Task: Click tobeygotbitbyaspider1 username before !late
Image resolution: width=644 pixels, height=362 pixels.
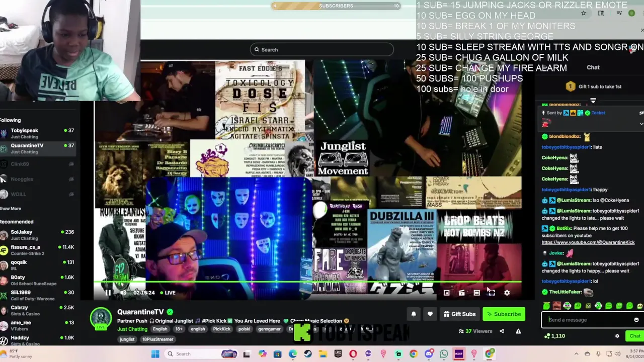Action: click(x=566, y=147)
